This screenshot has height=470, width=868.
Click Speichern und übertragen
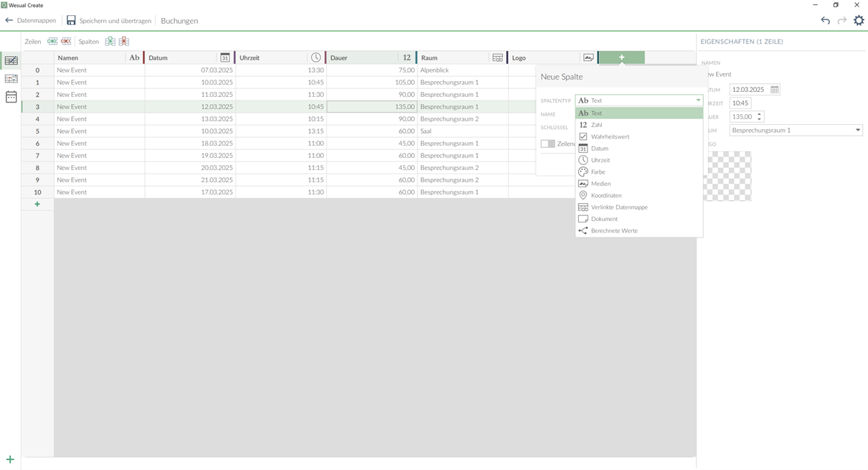click(109, 21)
